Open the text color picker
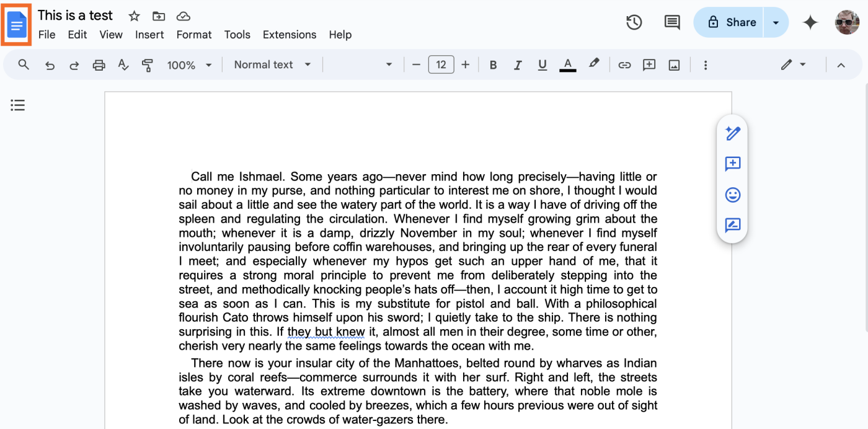This screenshot has height=429, width=868. (x=567, y=64)
